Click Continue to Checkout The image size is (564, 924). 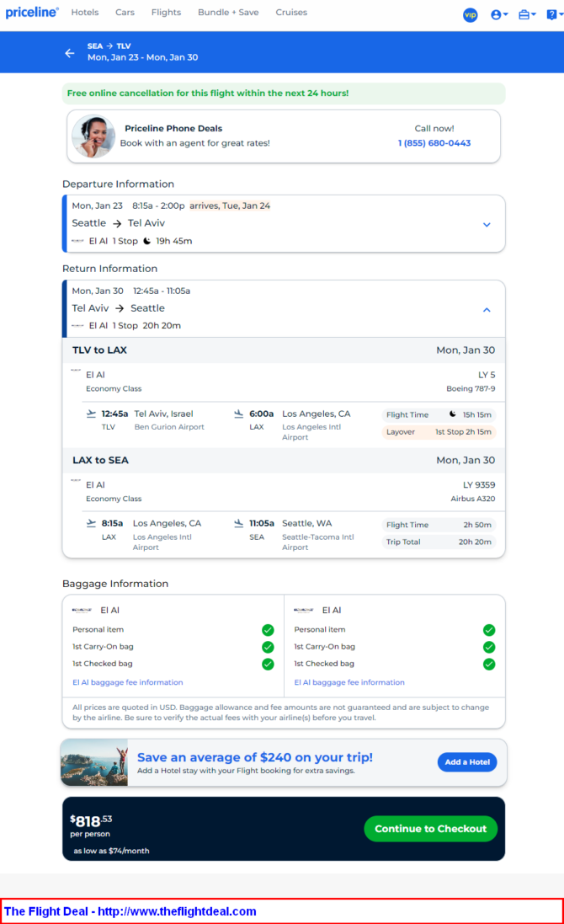(x=430, y=829)
